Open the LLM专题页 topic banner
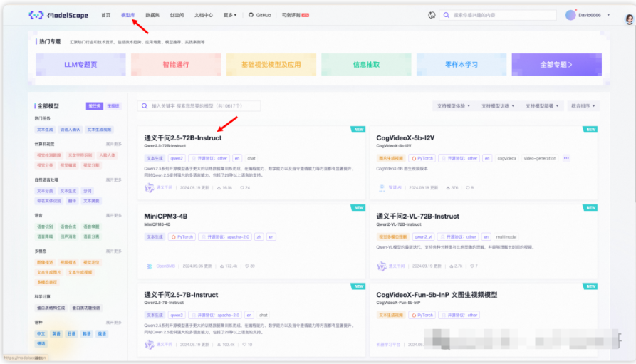 (x=80, y=65)
